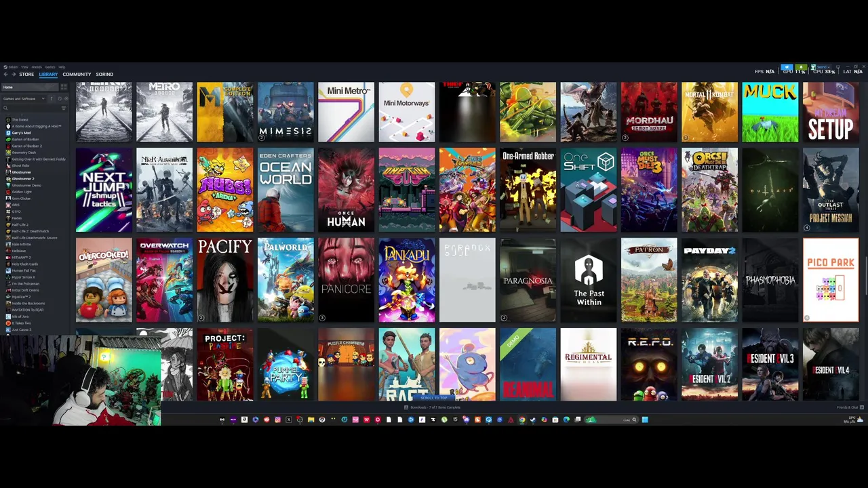Select Ghostrunner 2 in sidebar
Viewport: 868px width, 488px height.
(x=23, y=178)
